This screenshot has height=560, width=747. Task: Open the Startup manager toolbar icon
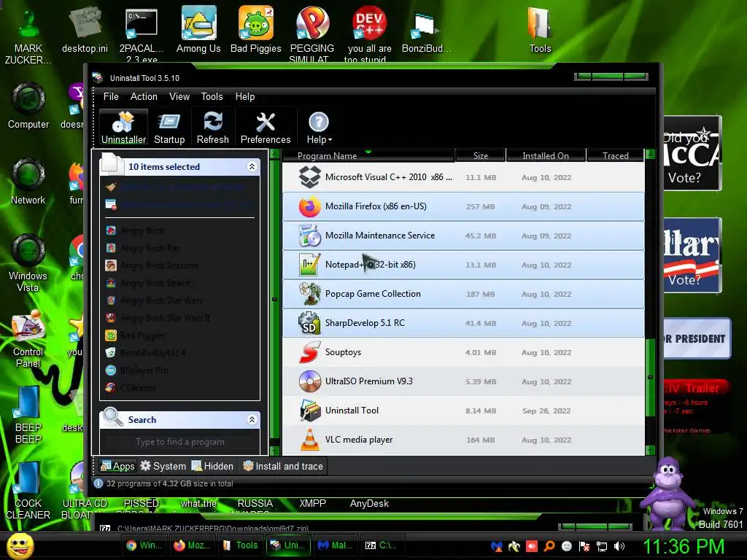[x=169, y=128]
